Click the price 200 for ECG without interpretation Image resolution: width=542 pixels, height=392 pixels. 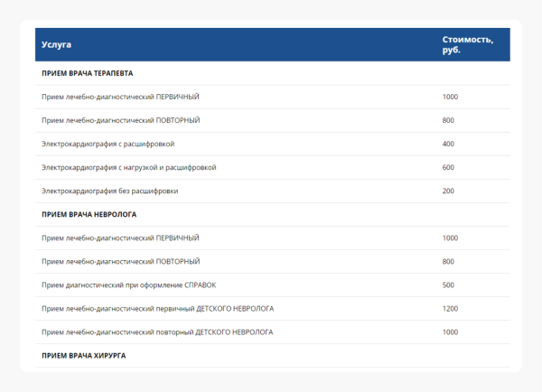448,191
